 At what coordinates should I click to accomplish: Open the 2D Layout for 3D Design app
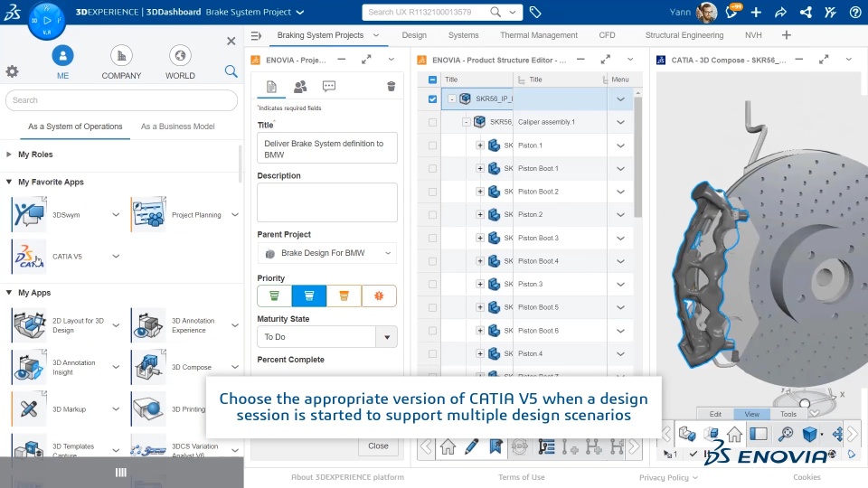coord(29,324)
